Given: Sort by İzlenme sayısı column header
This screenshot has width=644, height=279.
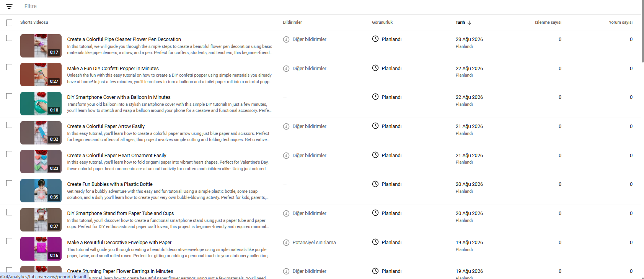Looking at the screenshot, I should click(x=548, y=22).
